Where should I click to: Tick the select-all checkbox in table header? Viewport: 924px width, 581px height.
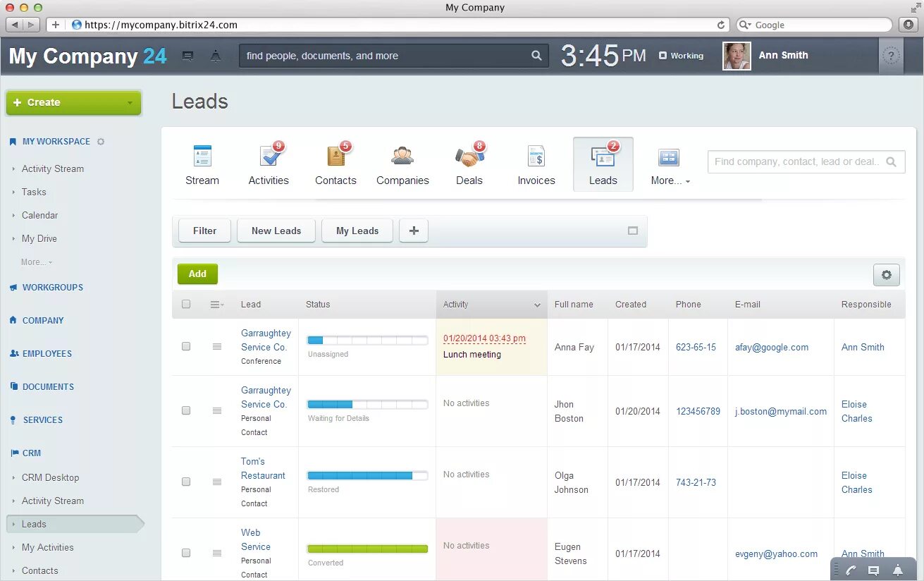tap(186, 305)
